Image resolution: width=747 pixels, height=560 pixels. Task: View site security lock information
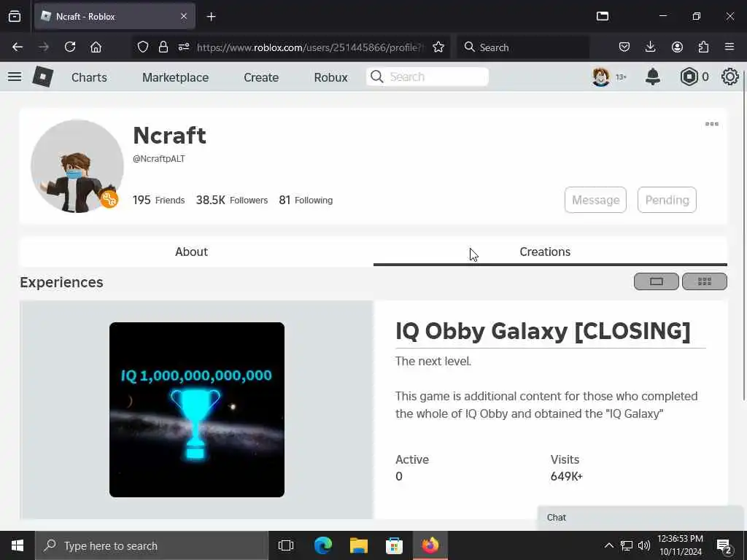(163, 47)
